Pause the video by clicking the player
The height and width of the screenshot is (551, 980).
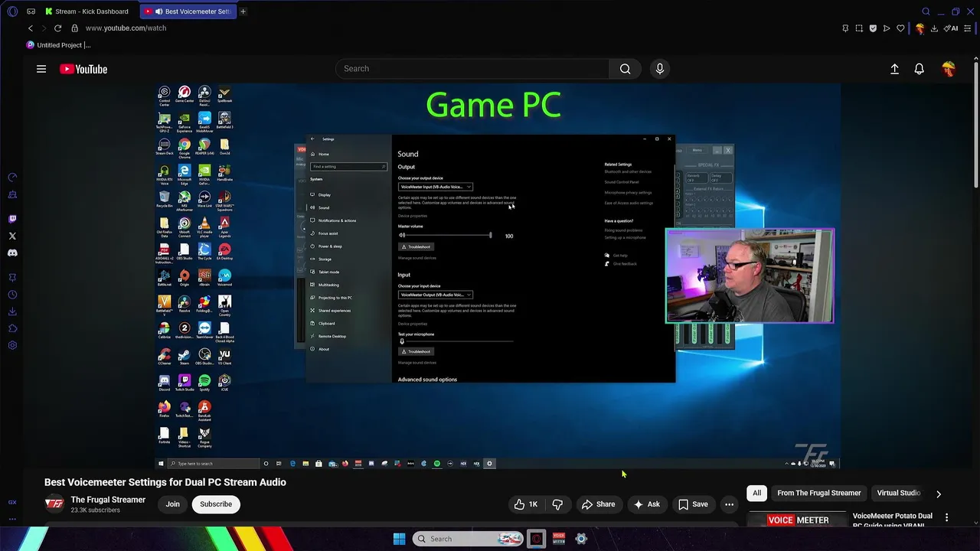[x=498, y=276]
